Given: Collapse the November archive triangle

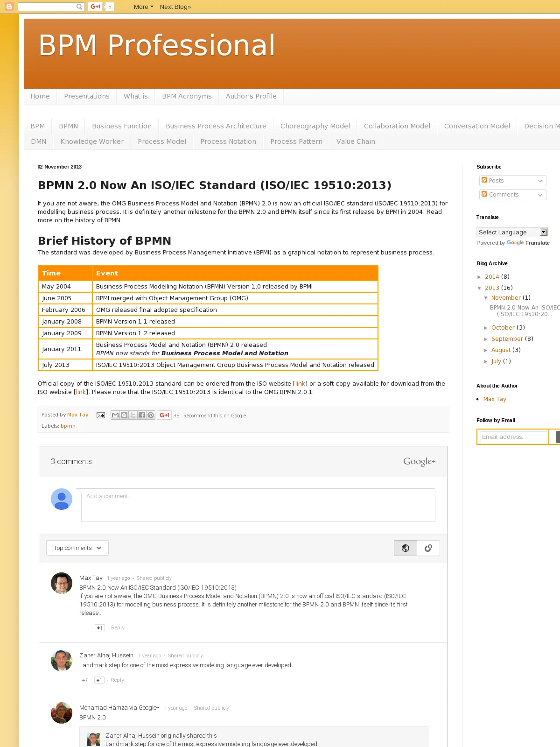Looking at the screenshot, I should pos(486,298).
